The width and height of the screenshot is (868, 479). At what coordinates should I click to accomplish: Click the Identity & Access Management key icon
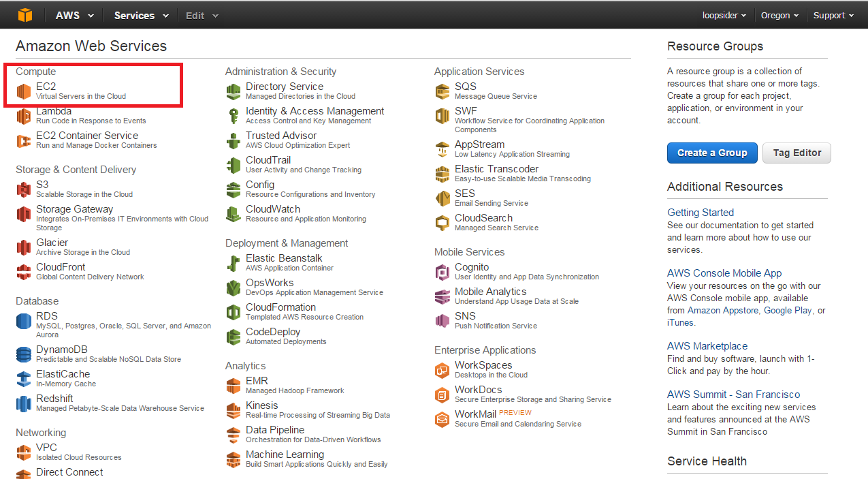click(234, 116)
